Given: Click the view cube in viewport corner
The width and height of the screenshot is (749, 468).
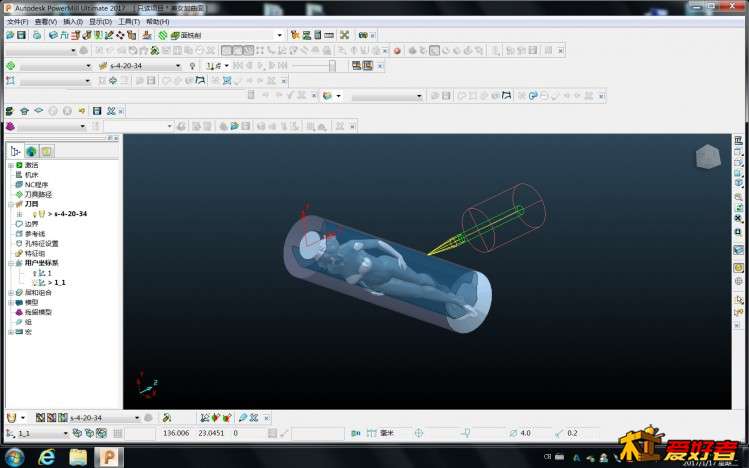Looking at the screenshot, I should point(708,157).
